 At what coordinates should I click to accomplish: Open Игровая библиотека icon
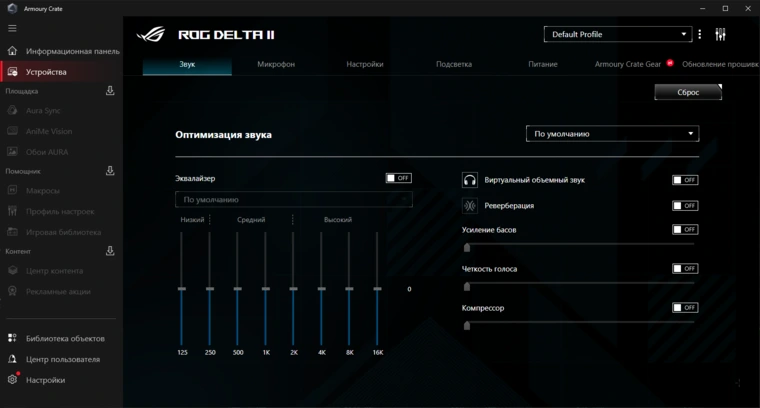click(12, 232)
